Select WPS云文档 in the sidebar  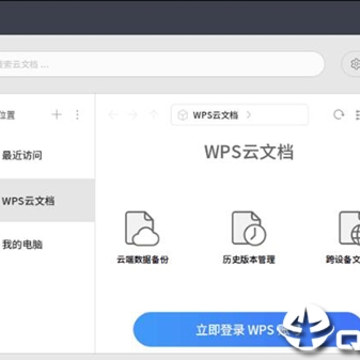click(x=47, y=201)
